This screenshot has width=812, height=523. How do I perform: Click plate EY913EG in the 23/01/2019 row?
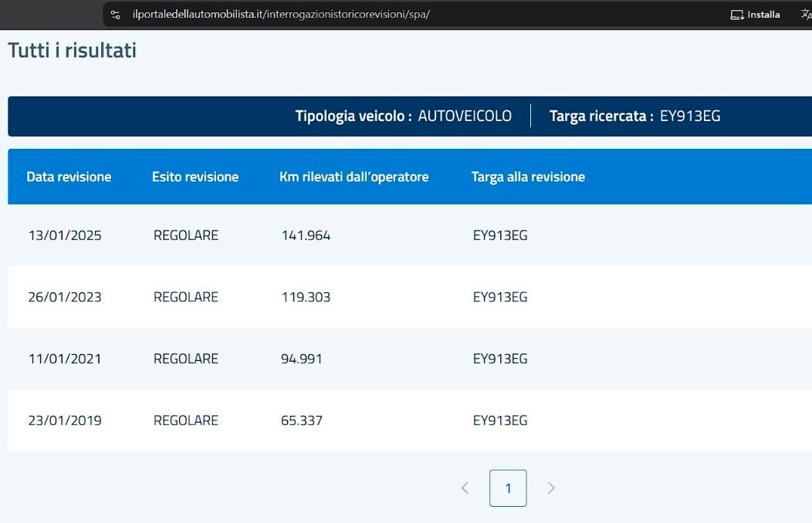coord(500,420)
